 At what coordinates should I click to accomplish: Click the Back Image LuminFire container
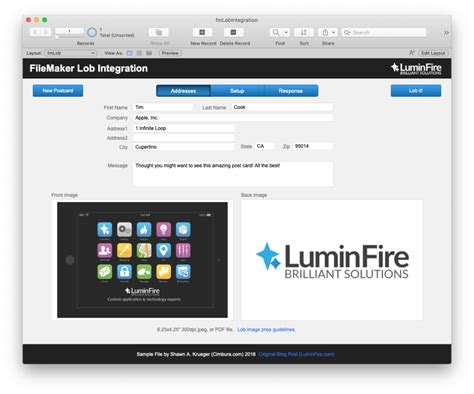(332, 260)
